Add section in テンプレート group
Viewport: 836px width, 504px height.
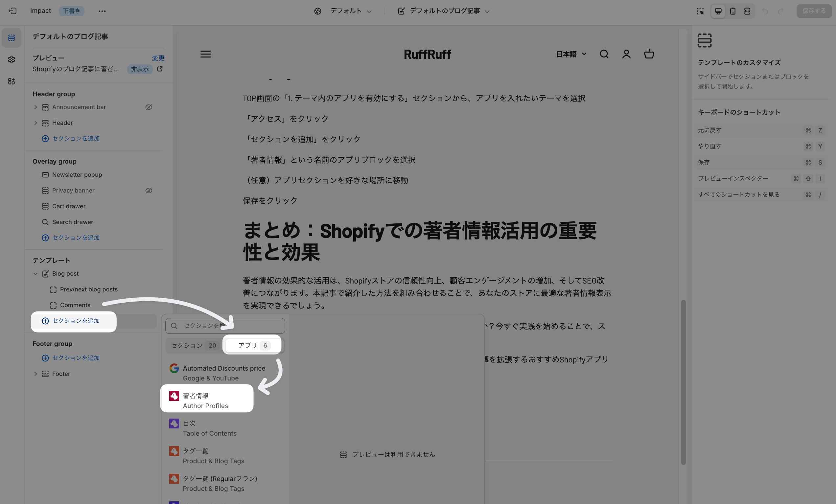71,321
